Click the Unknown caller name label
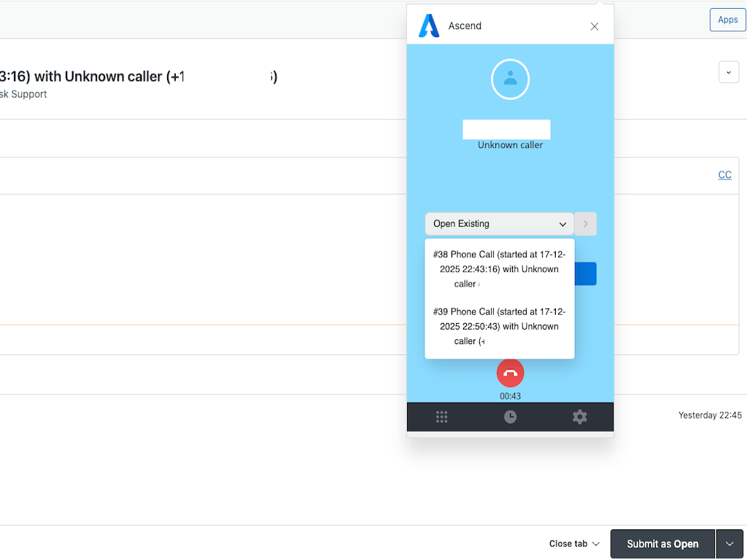The width and height of the screenshot is (747, 560). (510, 145)
